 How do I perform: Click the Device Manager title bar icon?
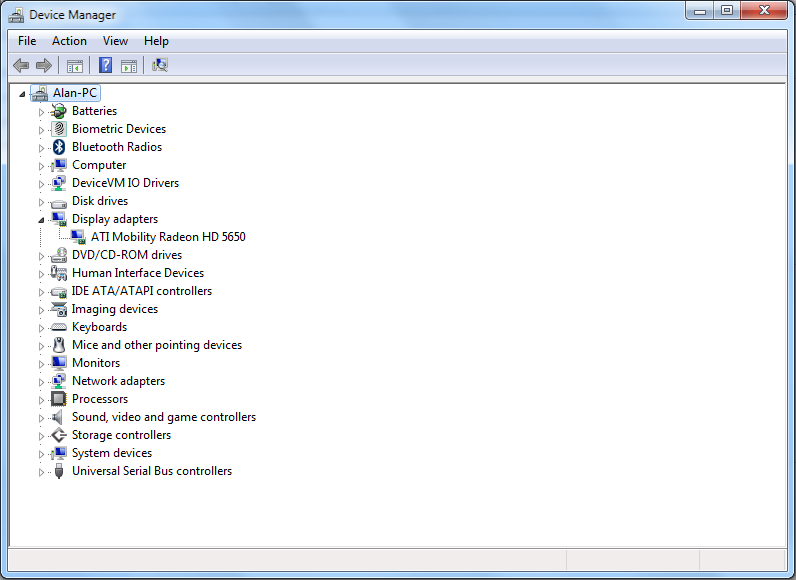16,15
